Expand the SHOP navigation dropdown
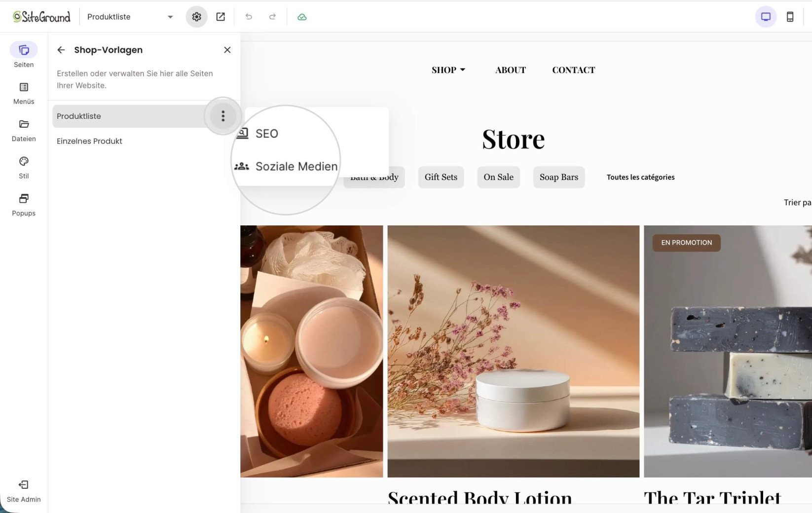Viewport: 812px width, 513px height. pos(448,70)
